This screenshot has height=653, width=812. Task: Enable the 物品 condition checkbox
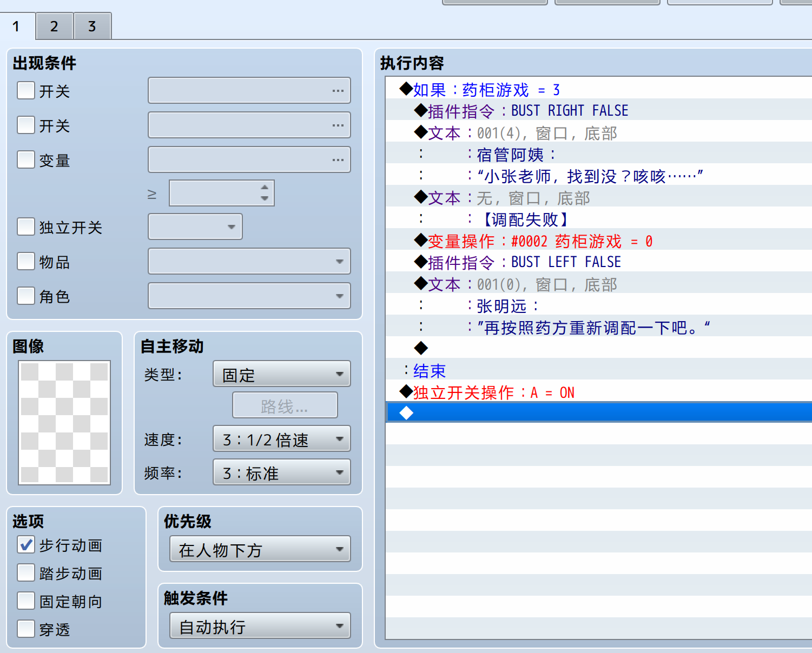point(26,261)
